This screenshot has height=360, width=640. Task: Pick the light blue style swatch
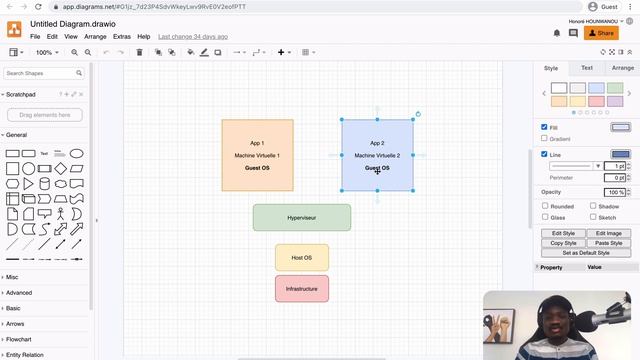click(596, 88)
